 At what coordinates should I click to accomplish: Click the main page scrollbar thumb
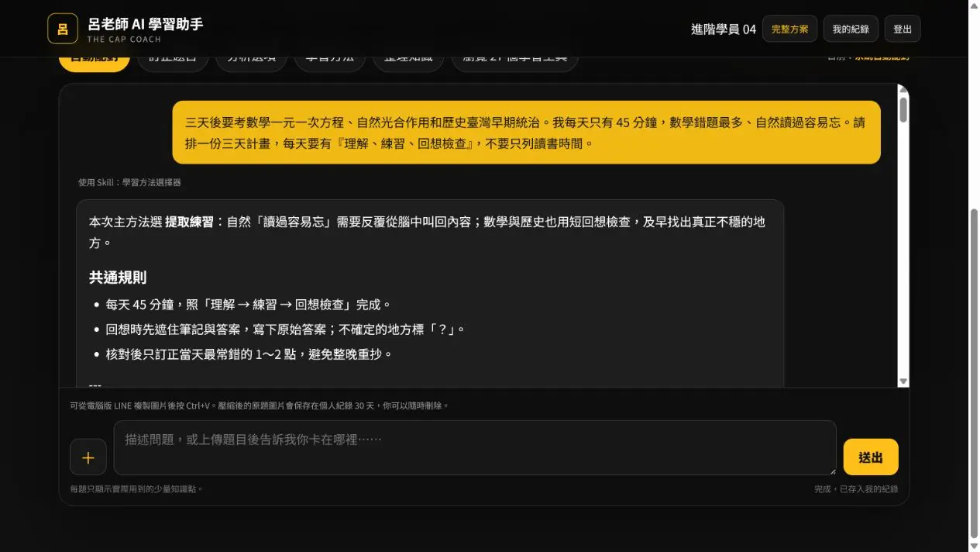[974, 372]
